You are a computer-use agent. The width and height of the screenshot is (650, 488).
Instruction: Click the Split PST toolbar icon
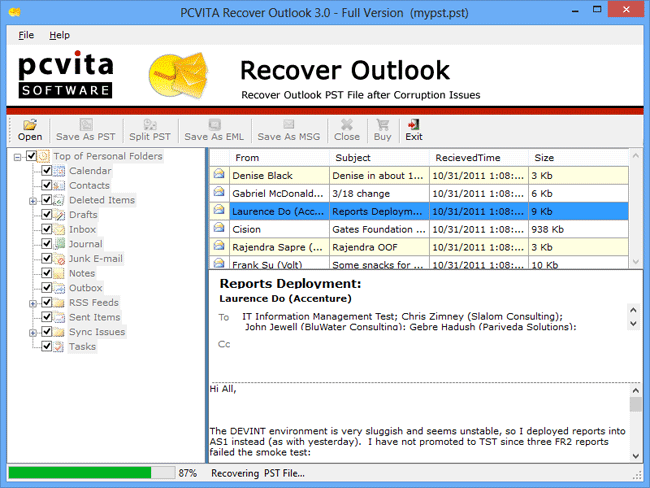click(150, 124)
